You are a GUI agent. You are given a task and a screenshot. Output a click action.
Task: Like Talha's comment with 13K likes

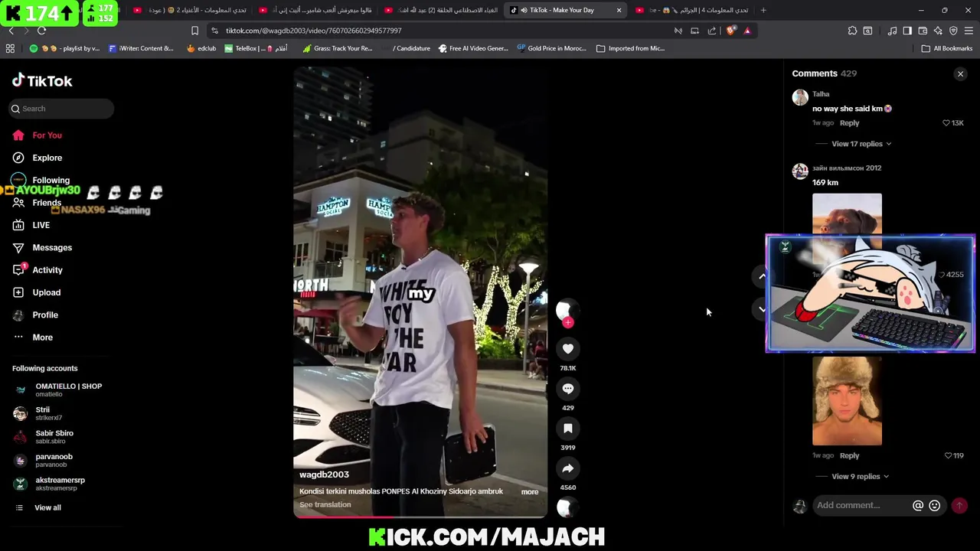click(x=946, y=123)
